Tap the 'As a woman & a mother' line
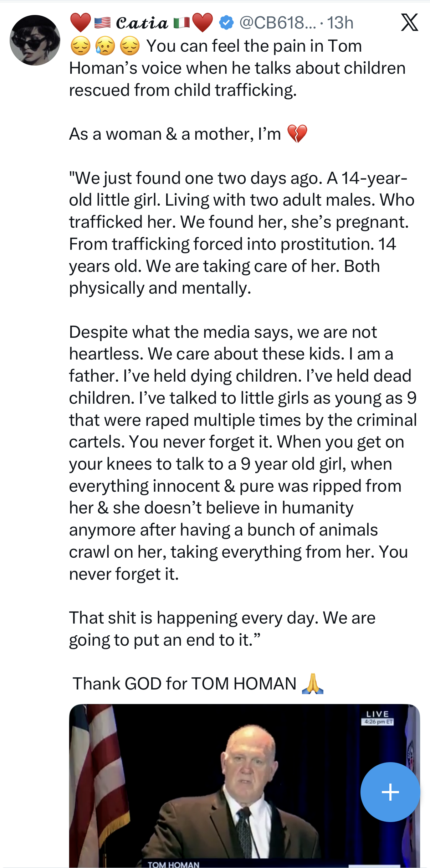 pyautogui.click(x=175, y=134)
